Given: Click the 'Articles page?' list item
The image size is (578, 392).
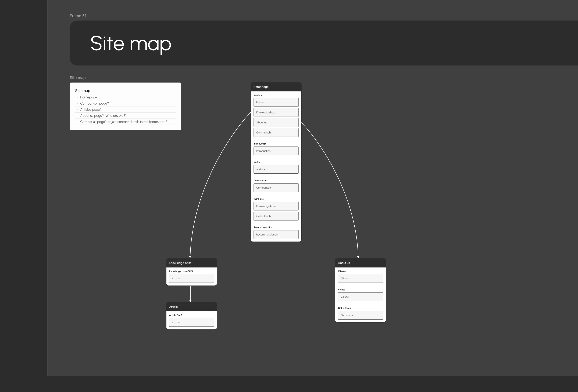Looking at the screenshot, I should click(x=91, y=109).
